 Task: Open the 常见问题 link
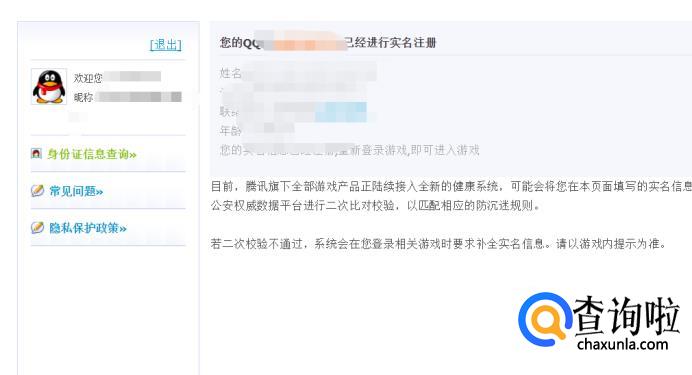[76, 191]
